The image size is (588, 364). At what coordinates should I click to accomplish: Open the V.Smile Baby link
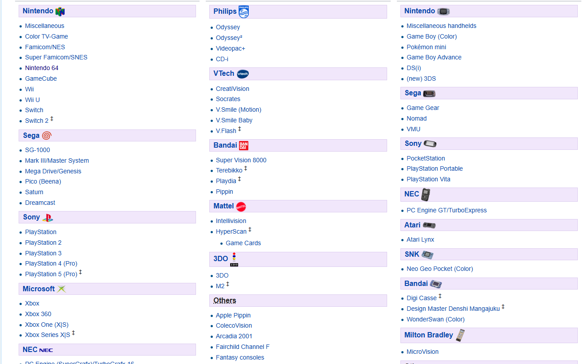point(234,120)
